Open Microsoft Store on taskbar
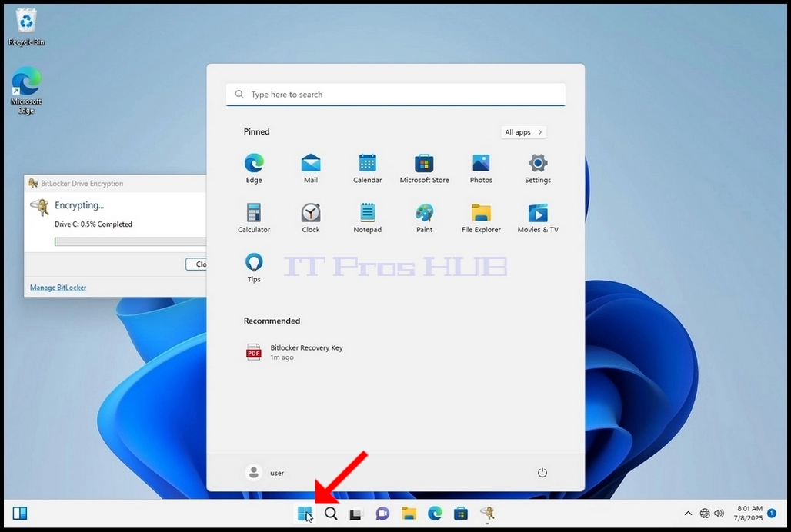791x532 pixels. (x=461, y=514)
